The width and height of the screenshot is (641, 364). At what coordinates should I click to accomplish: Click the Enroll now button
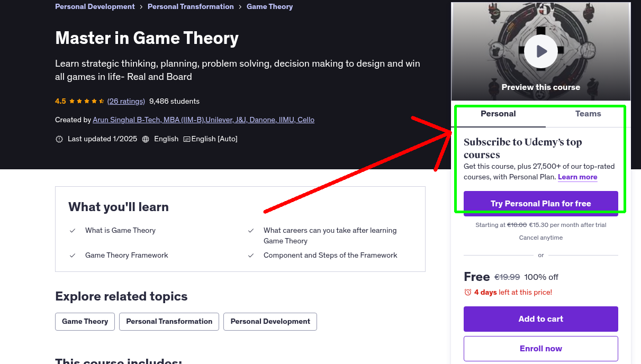(541, 349)
